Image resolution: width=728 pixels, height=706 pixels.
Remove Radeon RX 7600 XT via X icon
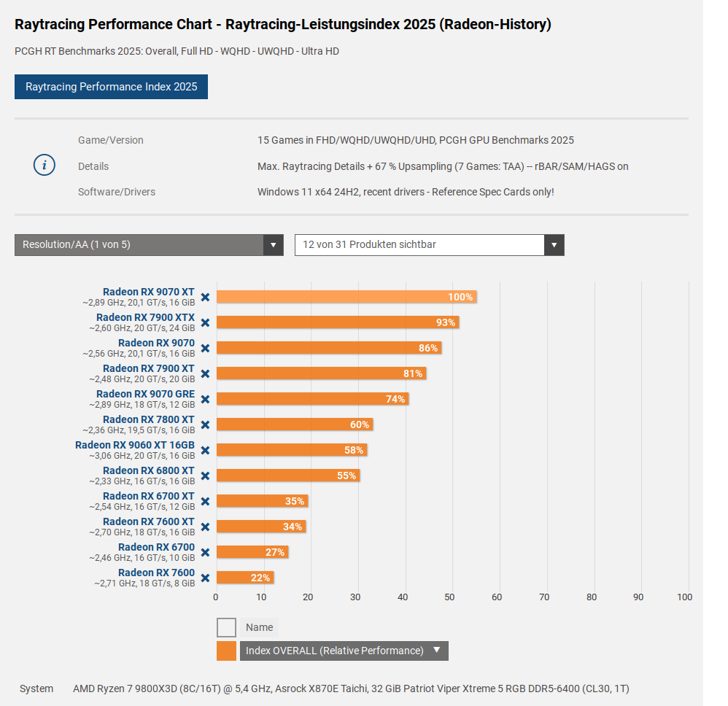pyautogui.click(x=205, y=527)
